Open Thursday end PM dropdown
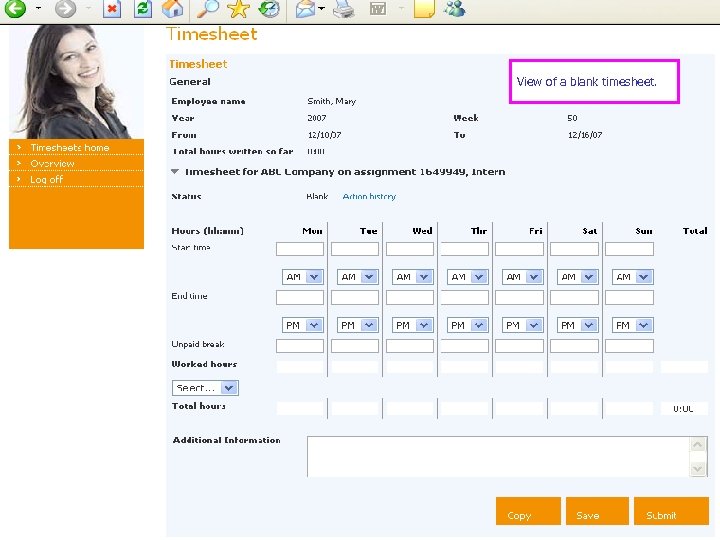The width and height of the screenshot is (720, 540). [x=467, y=325]
